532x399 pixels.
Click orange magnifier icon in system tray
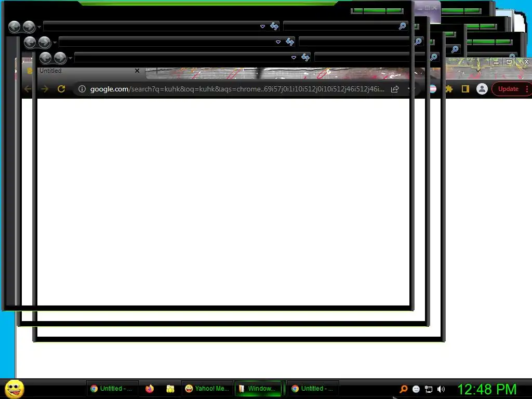coord(403,389)
